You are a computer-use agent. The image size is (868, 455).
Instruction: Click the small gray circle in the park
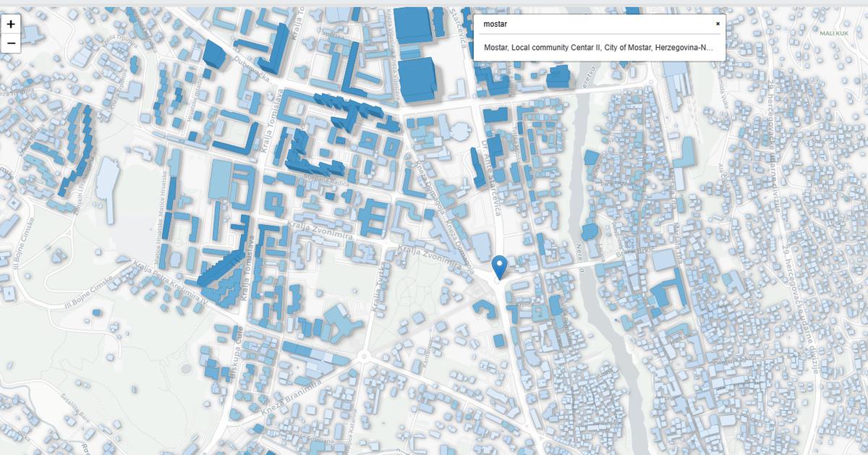click(186, 369)
